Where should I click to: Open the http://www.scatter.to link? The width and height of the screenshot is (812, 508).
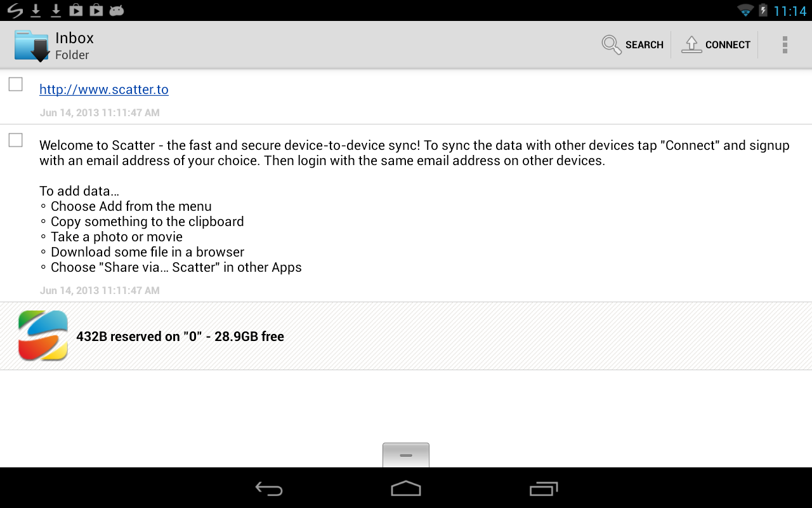[x=103, y=90]
